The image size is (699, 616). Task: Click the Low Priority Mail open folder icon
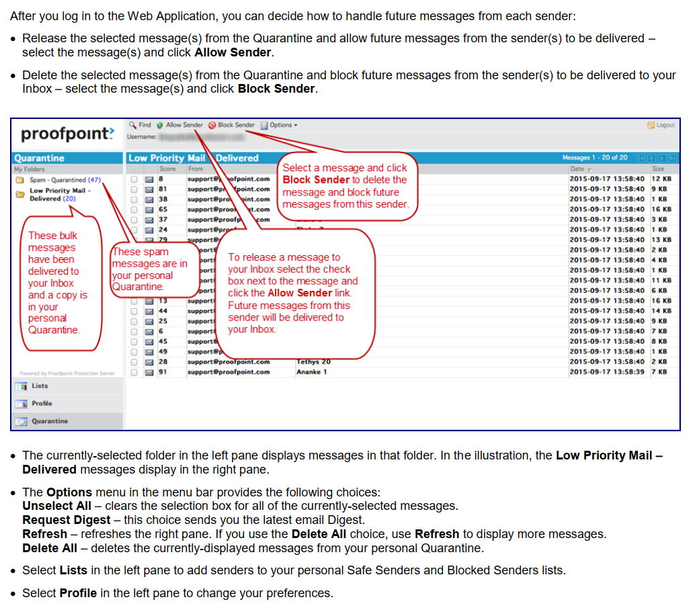pyautogui.click(x=19, y=194)
